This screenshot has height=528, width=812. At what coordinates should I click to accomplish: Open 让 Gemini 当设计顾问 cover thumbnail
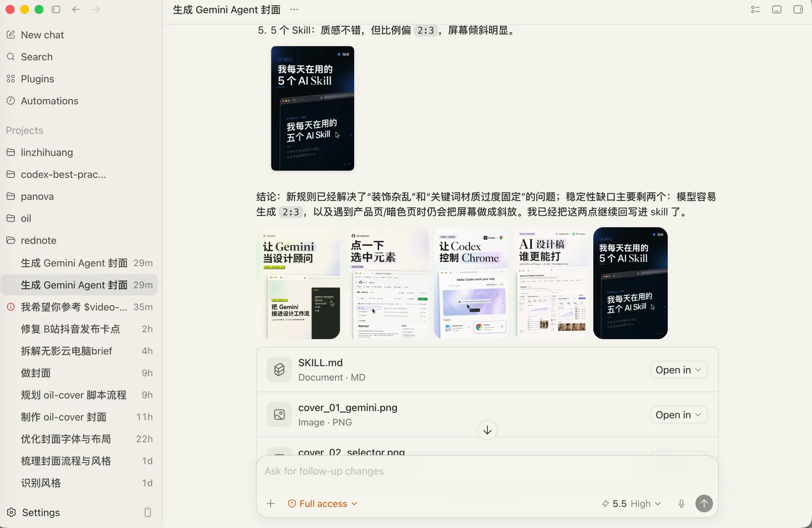(298, 283)
